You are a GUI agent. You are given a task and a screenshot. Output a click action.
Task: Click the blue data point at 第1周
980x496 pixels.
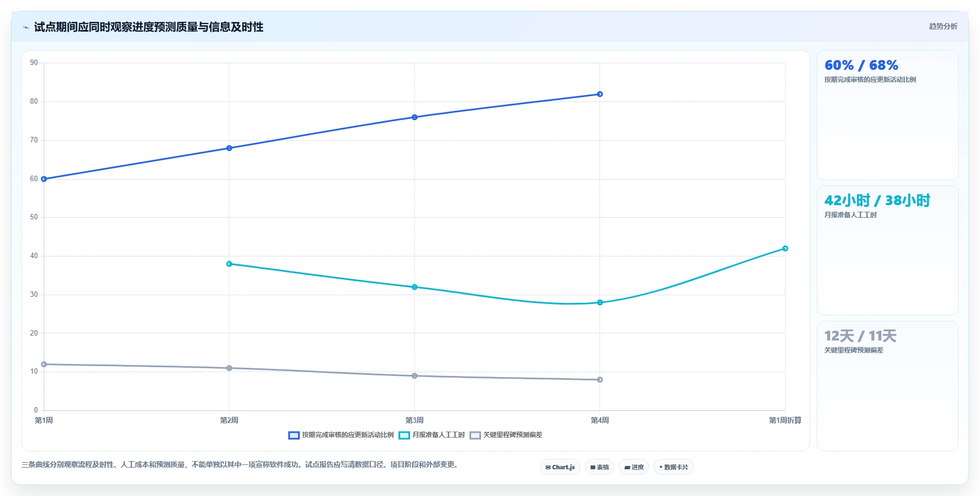point(44,179)
